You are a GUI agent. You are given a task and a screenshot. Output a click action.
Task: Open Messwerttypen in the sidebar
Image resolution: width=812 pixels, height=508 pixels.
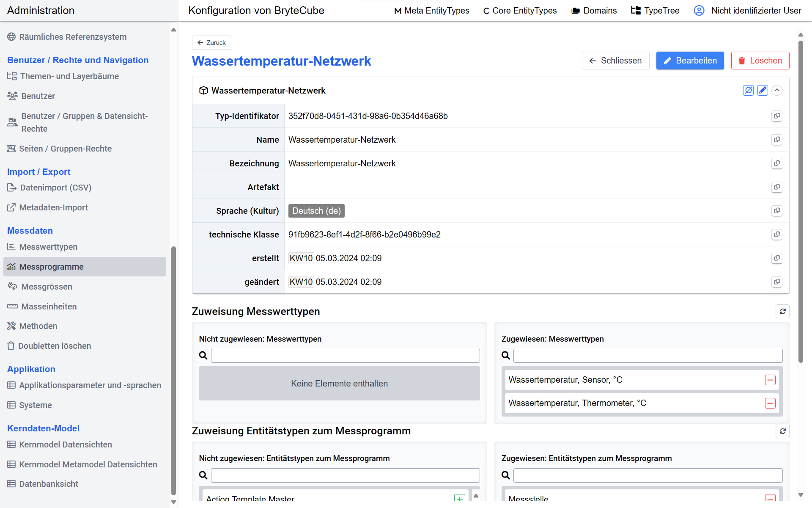pyautogui.click(x=48, y=247)
